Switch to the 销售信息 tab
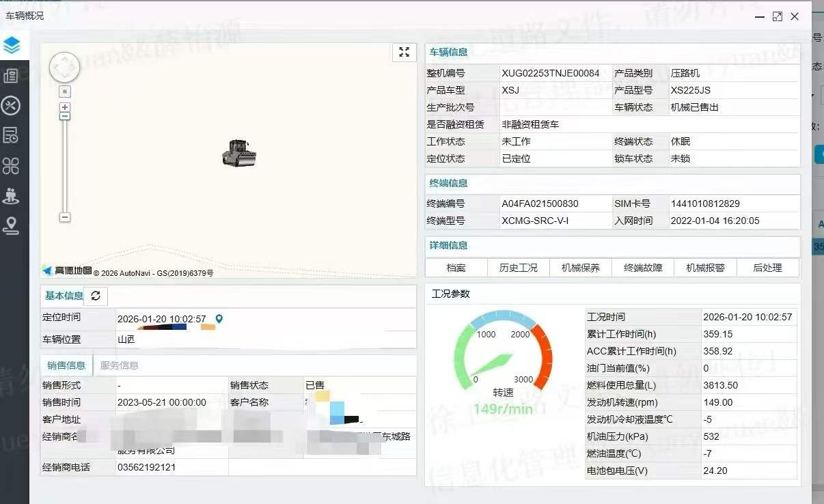 [x=66, y=365]
